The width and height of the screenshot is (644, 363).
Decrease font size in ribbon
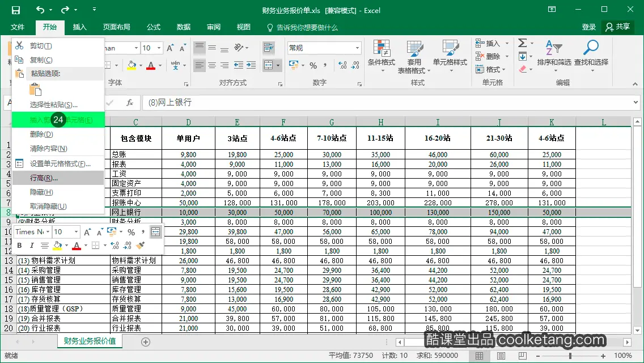(x=183, y=48)
